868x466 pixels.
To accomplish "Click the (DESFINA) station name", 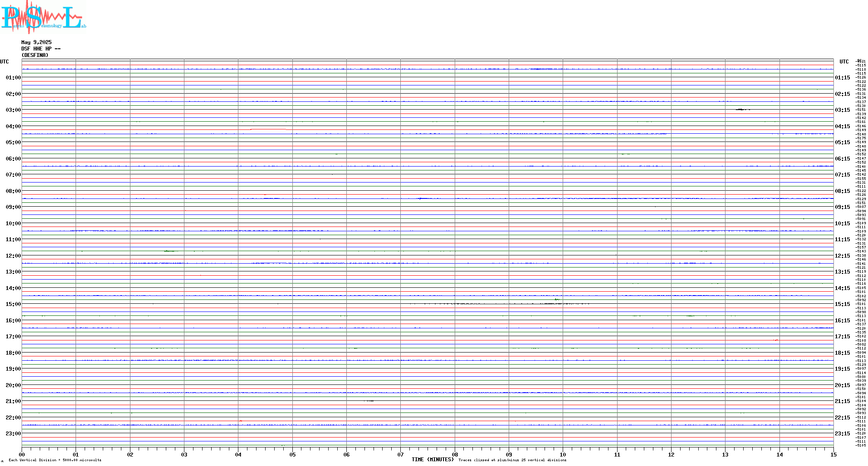I will [35, 55].
